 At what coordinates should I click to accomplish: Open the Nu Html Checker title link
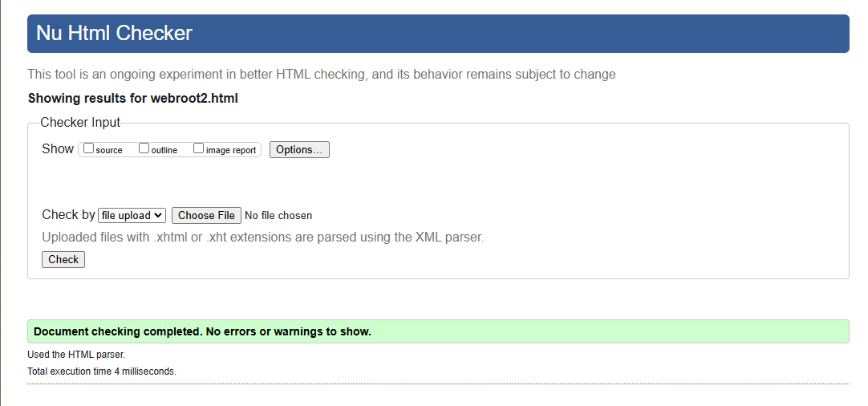pos(114,33)
